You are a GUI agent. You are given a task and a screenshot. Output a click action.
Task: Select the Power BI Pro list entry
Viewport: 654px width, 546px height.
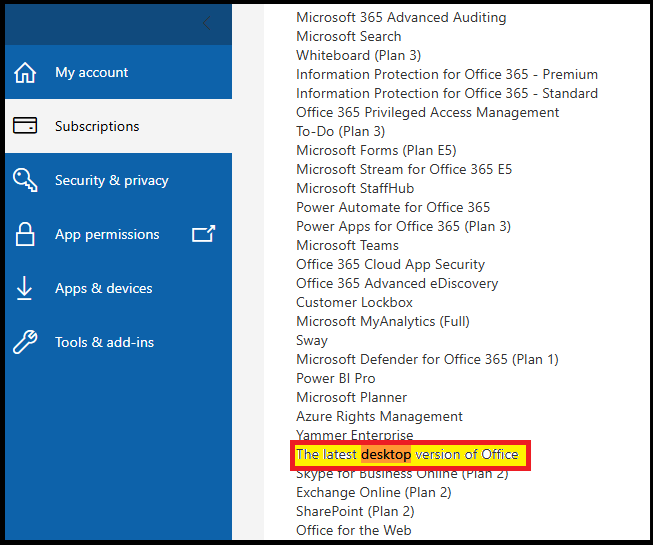pos(336,378)
